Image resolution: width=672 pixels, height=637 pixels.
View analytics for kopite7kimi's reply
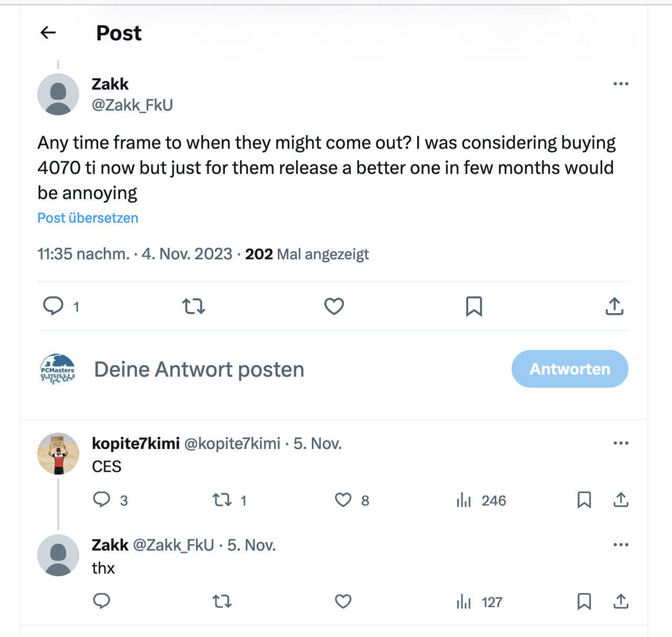tap(464, 500)
